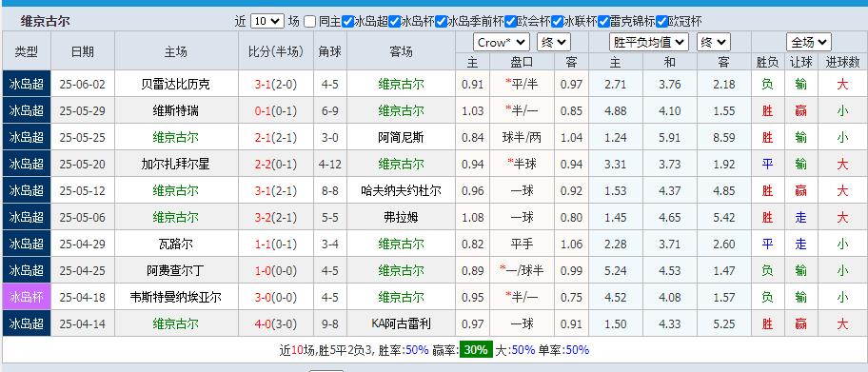Open home team 韦斯特曼纳埃亚尔
Image resolution: width=868 pixels, height=372 pixels.
[175, 297]
